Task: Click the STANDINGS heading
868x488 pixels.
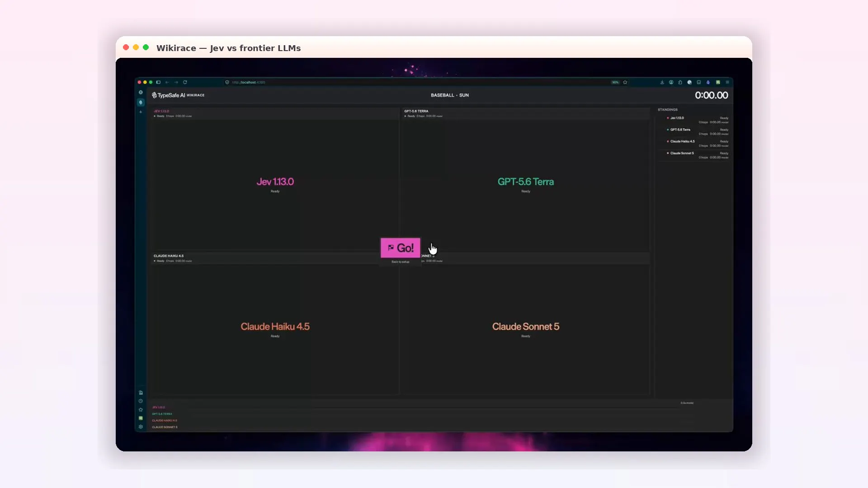Action: coord(668,110)
